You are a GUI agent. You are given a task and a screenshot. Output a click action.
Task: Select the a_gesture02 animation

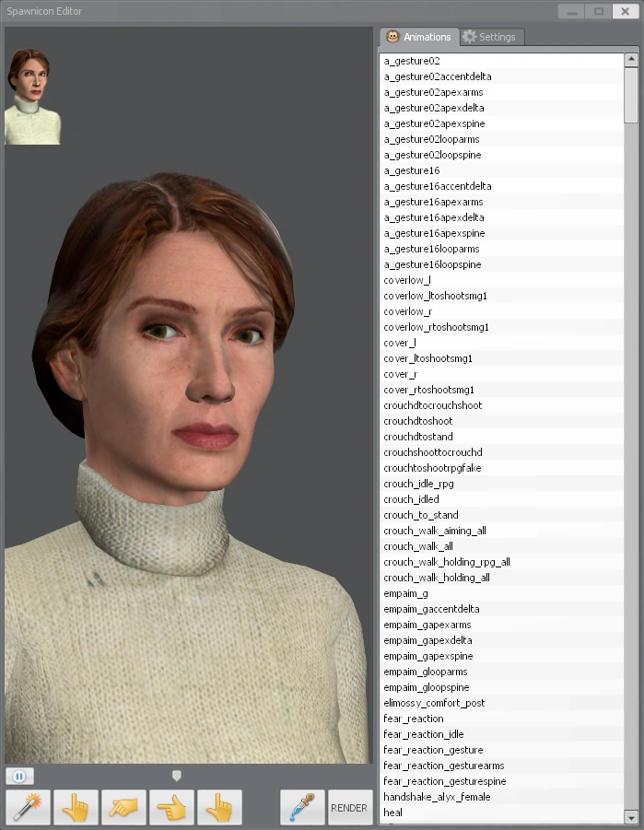(x=501, y=61)
